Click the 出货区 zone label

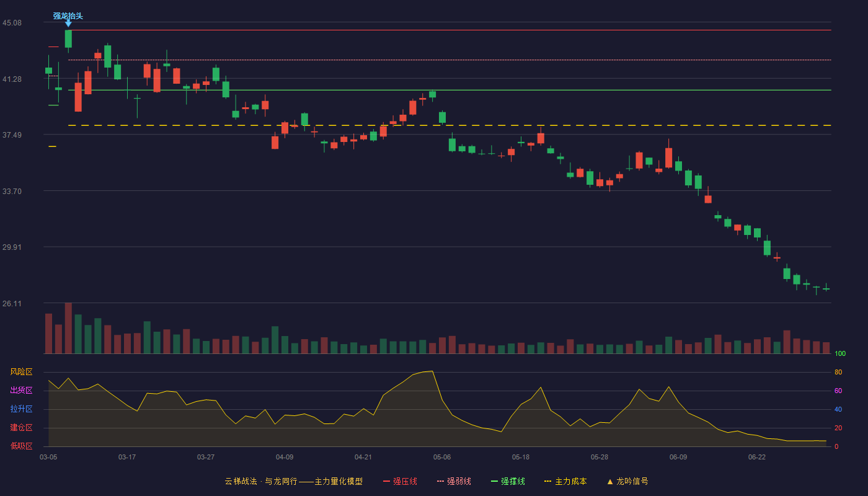[21, 391]
